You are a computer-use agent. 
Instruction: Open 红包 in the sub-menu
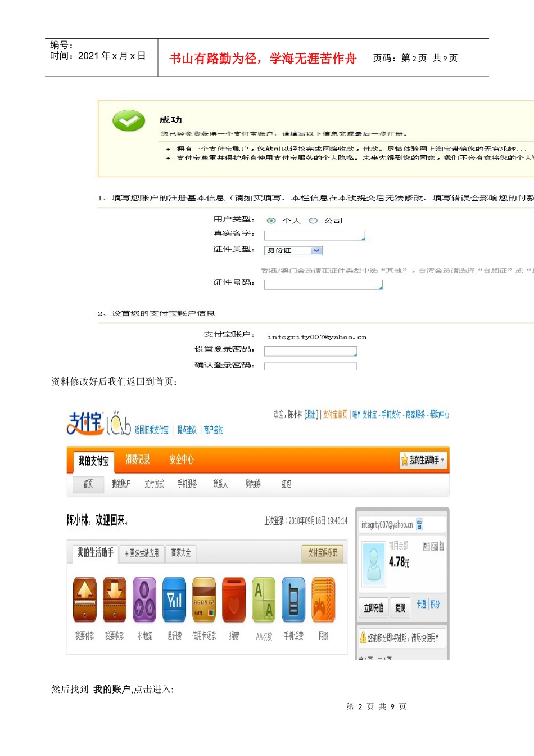[286, 484]
